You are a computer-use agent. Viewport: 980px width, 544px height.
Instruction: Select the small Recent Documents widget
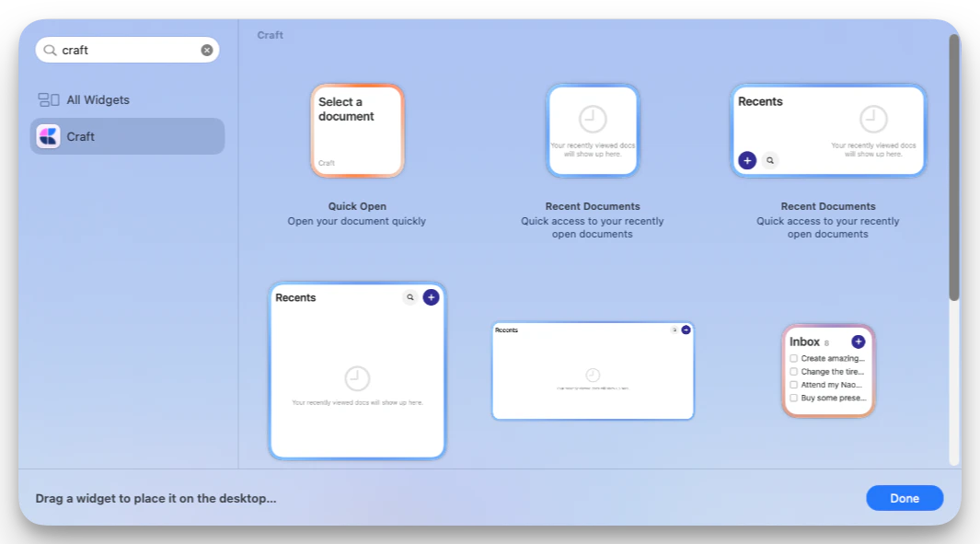pos(593,131)
